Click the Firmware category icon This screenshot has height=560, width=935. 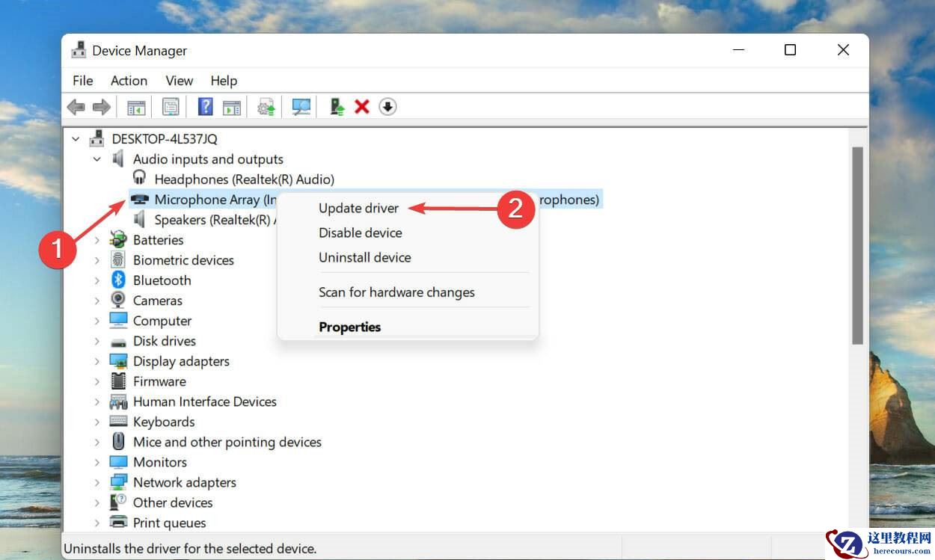[118, 381]
